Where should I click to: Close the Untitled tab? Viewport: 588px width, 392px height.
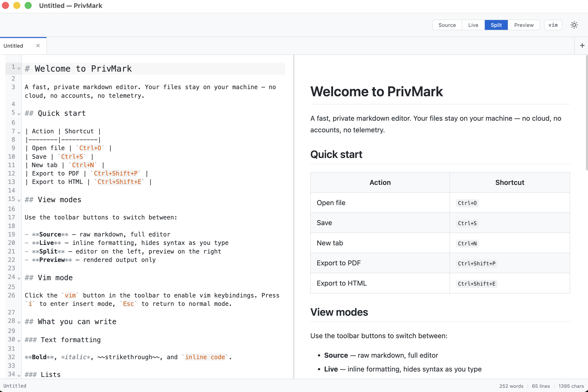coord(38,45)
